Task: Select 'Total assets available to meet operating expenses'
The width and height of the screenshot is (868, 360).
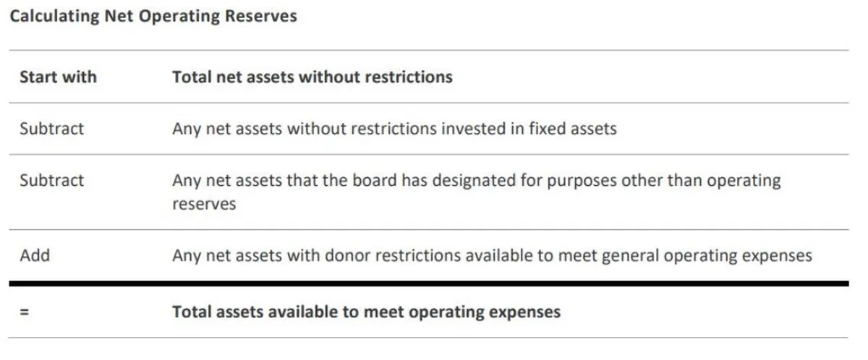Action: [366, 312]
